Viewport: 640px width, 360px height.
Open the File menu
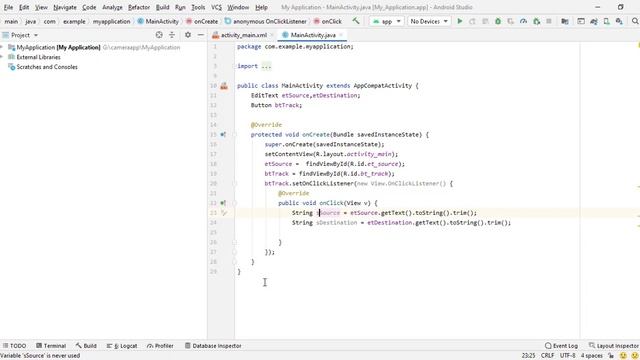8,7
